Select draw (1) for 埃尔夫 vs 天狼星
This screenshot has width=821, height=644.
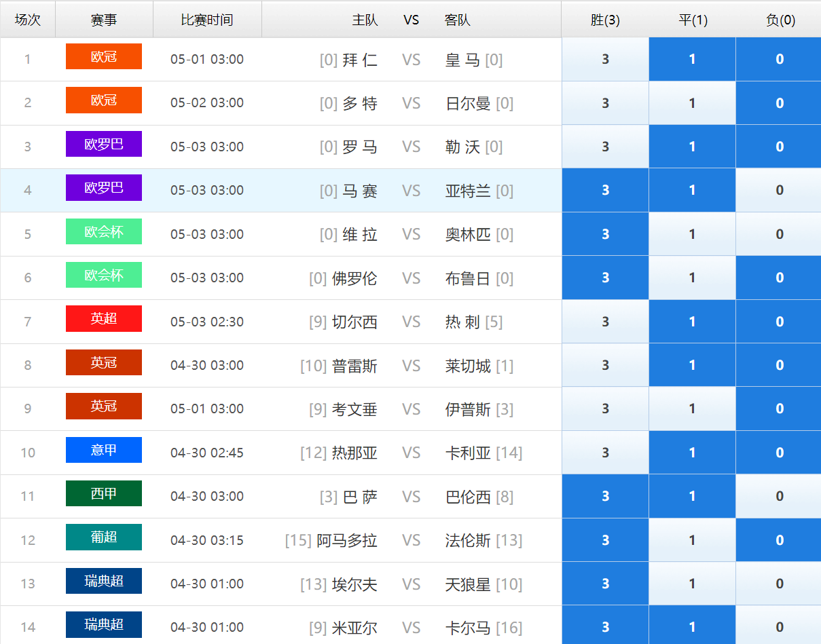pyautogui.click(x=692, y=584)
